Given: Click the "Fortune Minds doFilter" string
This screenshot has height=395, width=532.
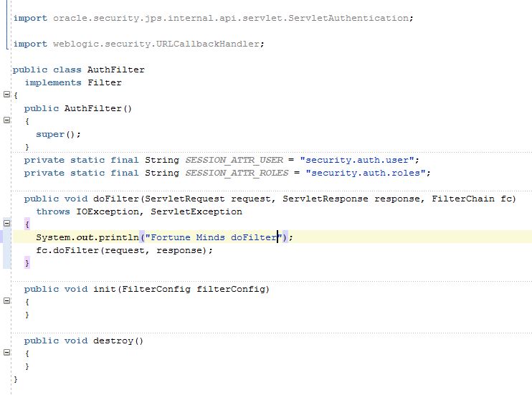Looking at the screenshot, I should click(214, 237).
